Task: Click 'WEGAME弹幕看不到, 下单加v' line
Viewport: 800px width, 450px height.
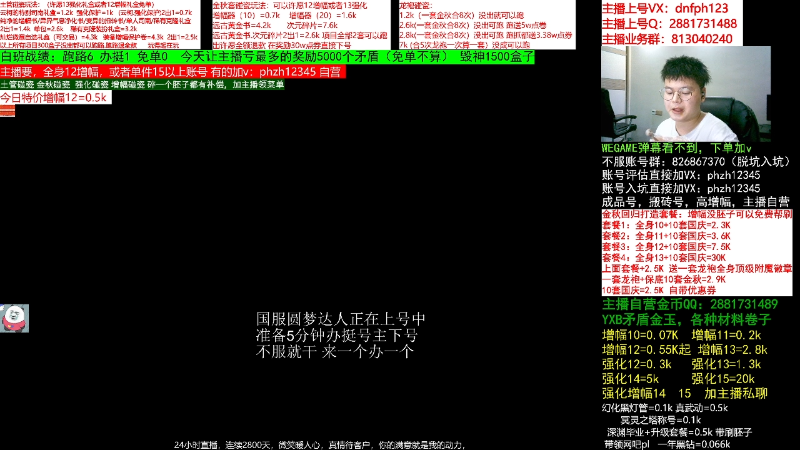Action: click(x=677, y=148)
